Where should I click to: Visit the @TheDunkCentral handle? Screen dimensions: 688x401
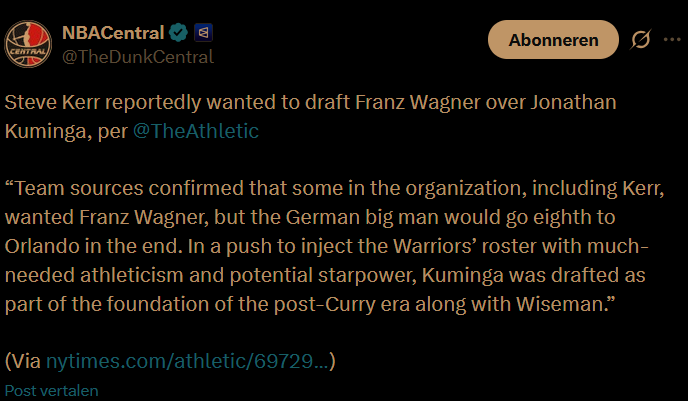(x=138, y=57)
